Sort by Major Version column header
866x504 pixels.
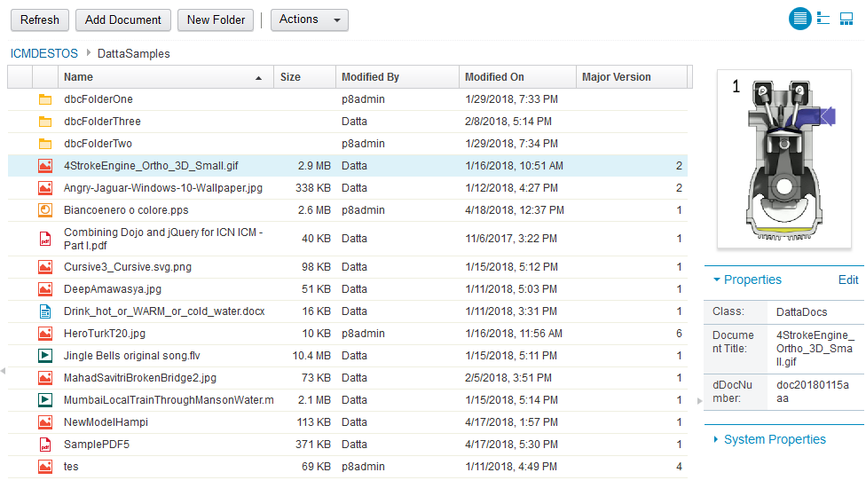pos(632,77)
